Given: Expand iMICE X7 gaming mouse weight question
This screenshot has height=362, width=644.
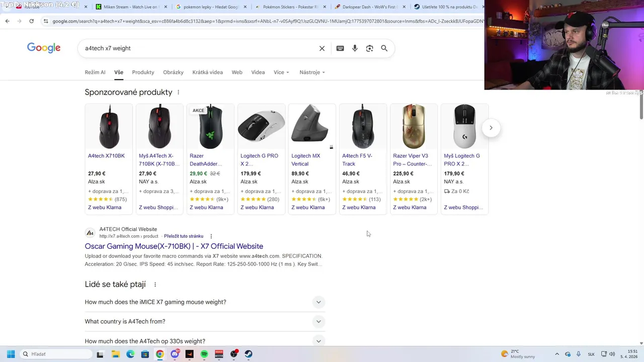Looking at the screenshot, I should (x=205, y=302).
